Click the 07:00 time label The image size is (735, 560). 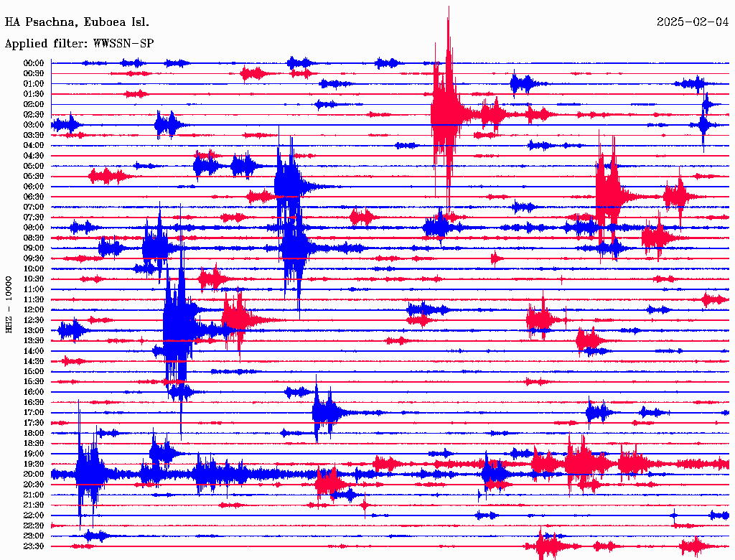point(34,207)
